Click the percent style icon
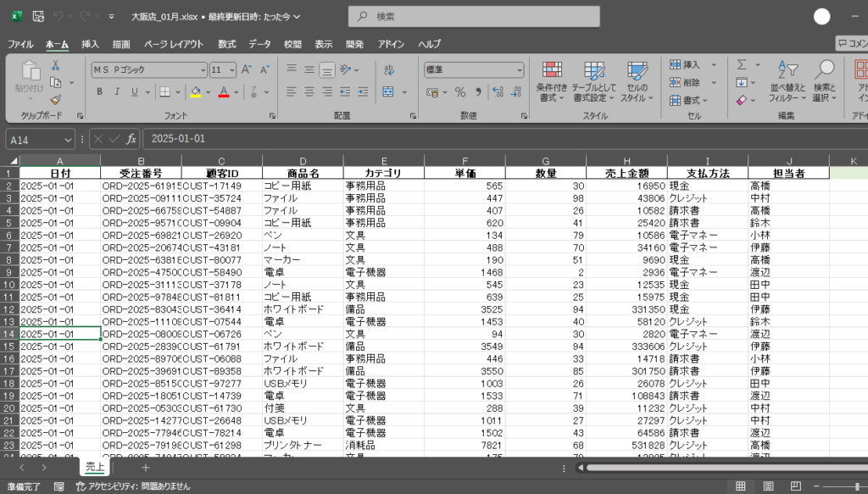Screen dimensions: 868x494 click(x=460, y=92)
